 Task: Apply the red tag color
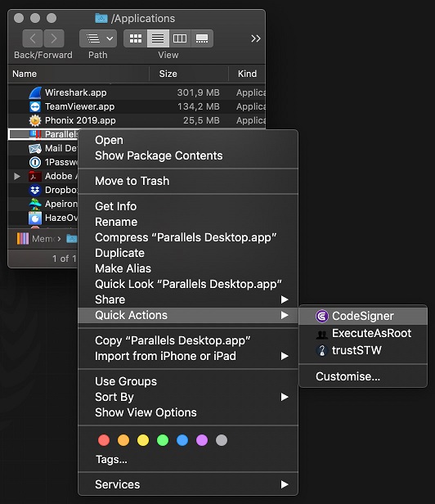[104, 440]
